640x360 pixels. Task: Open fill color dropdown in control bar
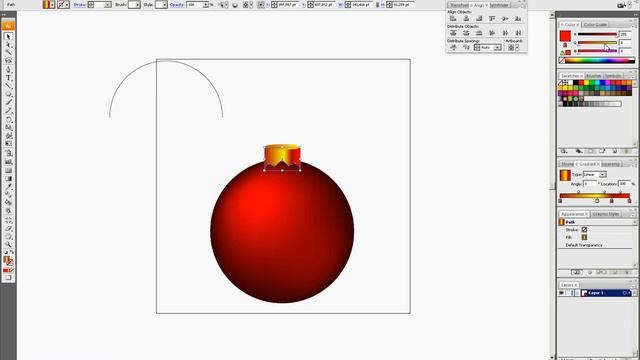click(x=53, y=5)
